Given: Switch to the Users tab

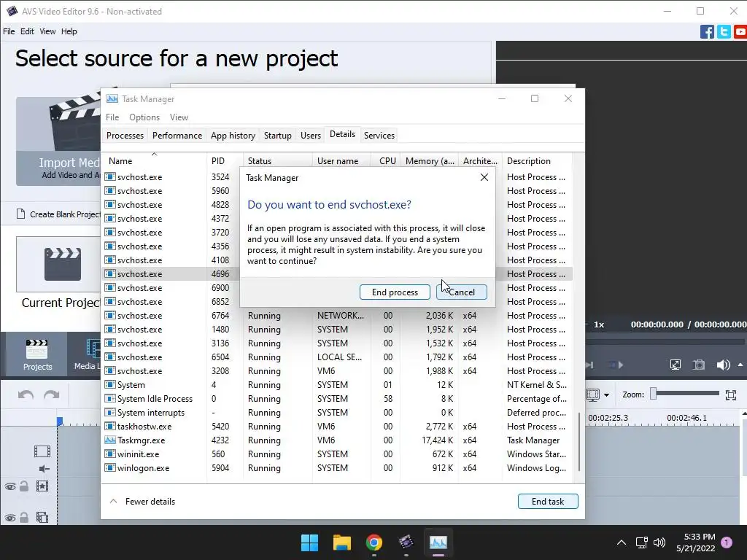Looking at the screenshot, I should (311, 135).
